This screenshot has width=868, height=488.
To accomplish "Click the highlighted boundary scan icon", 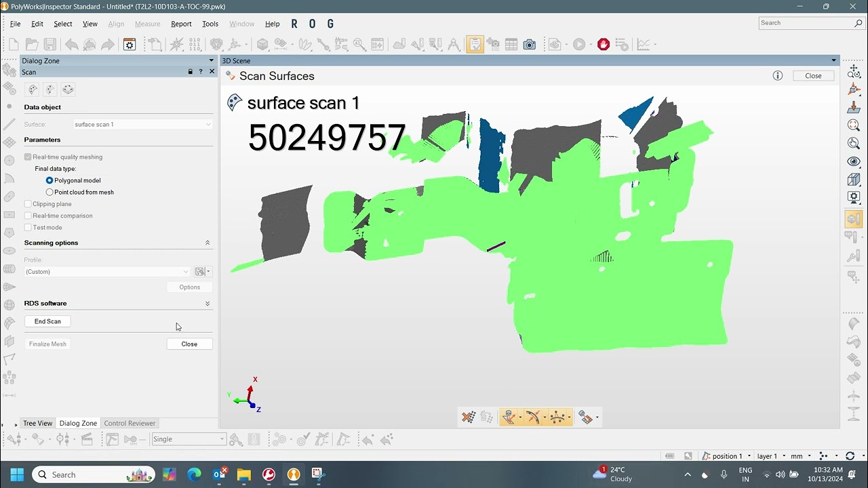I will 558,418.
